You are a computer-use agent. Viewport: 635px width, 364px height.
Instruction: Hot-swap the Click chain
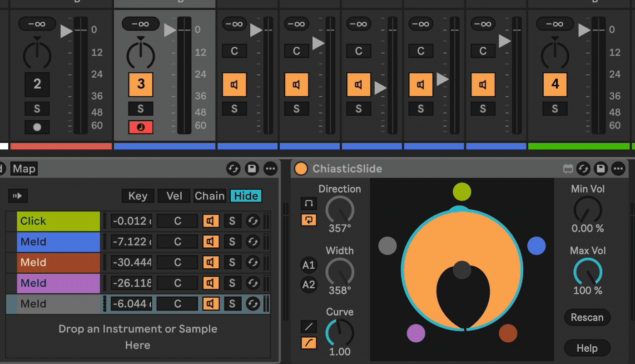click(253, 221)
